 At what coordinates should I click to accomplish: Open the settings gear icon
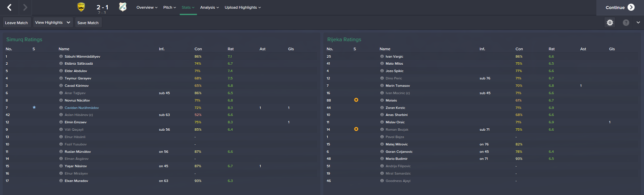[610, 22]
